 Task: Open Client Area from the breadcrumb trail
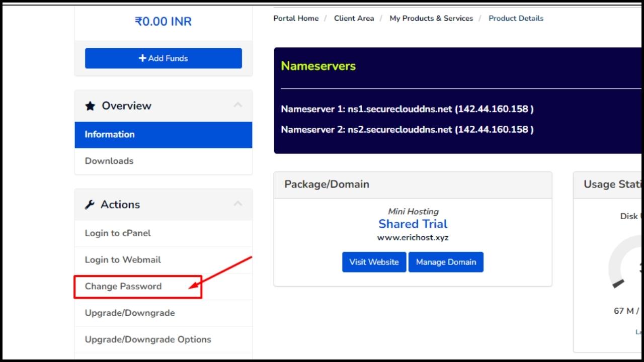point(354,18)
